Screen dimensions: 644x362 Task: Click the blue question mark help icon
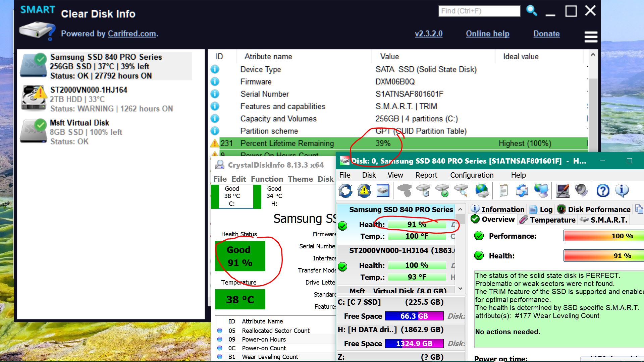(603, 191)
